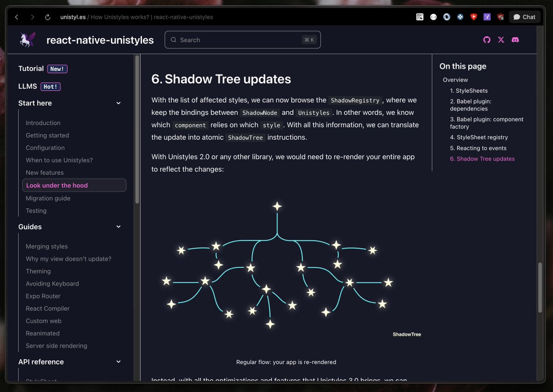Open the Expo Router guide

43,296
